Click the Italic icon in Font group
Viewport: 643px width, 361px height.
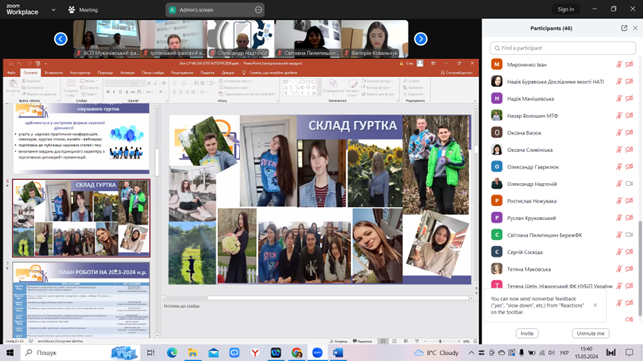tap(114, 92)
